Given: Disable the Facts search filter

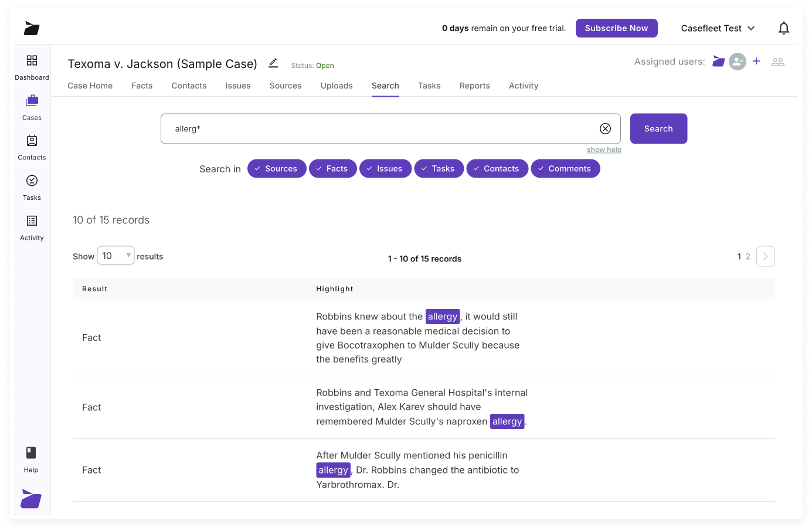Looking at the screenshot, I should pyautogui.click(x=332, y=168).
